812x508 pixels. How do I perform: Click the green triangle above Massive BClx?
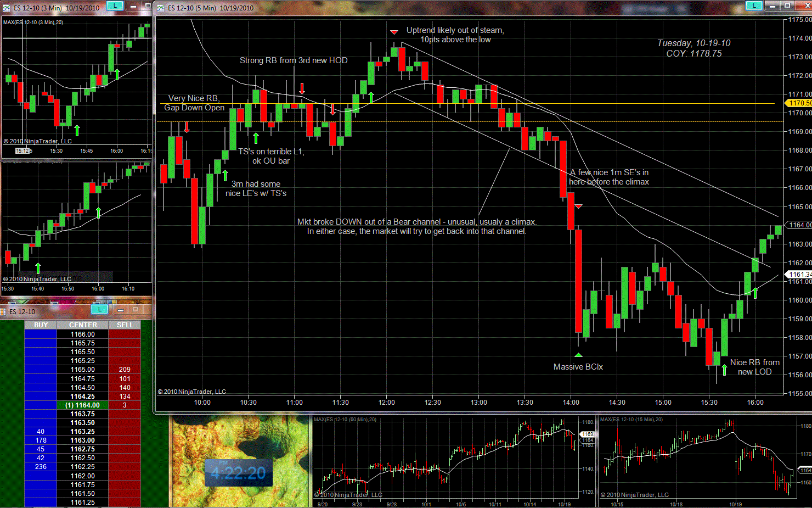pos(578,355)
